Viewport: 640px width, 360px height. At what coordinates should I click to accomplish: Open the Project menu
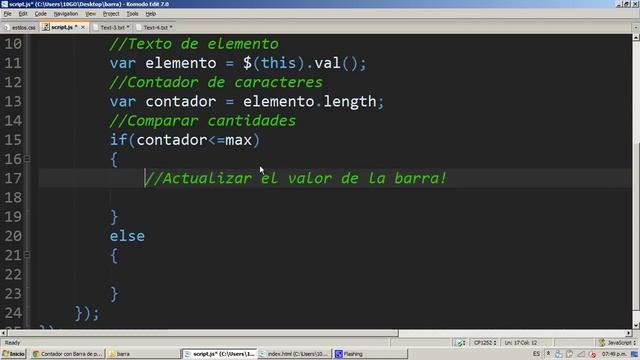[x=111, y=14]
